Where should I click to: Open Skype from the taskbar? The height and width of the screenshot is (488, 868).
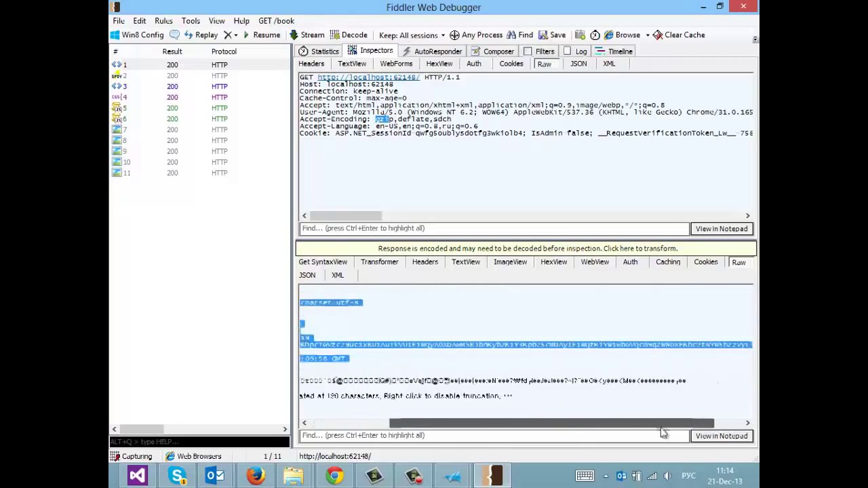177,476
